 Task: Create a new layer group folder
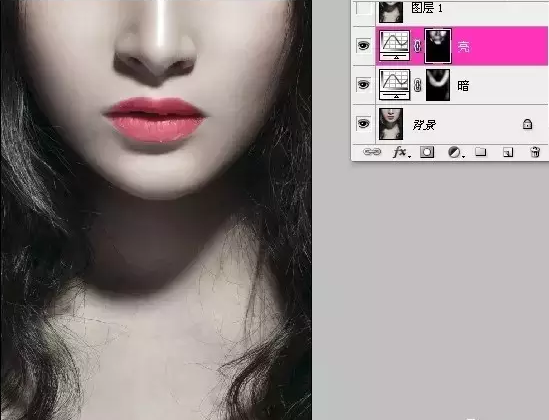click(481, 152)
